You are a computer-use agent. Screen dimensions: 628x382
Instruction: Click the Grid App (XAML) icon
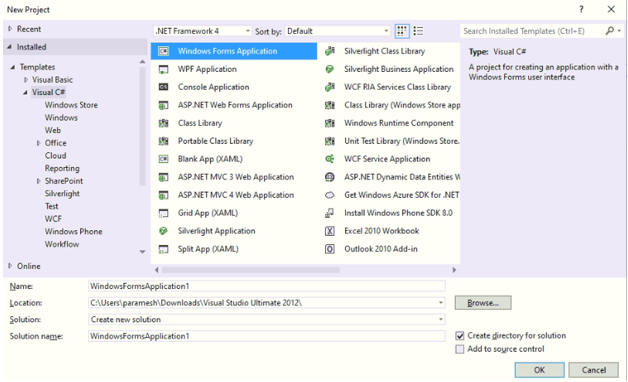[x=163, y=213]
